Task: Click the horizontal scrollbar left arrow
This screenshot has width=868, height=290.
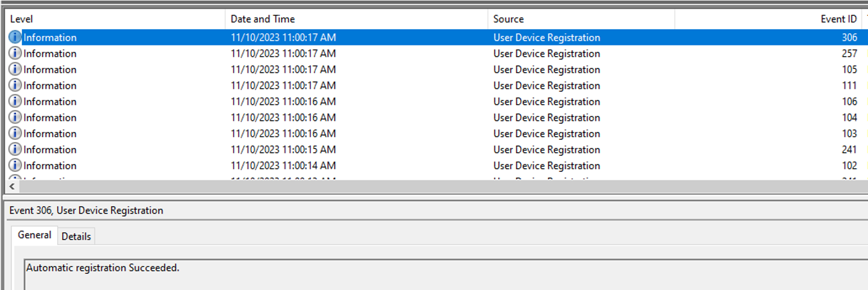Action: click(x=12, y=187)
